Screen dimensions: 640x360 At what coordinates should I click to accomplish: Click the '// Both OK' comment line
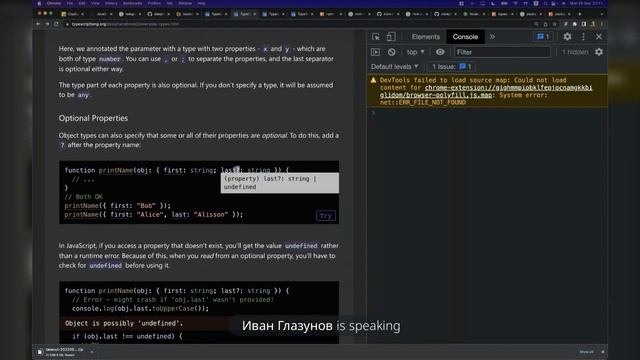click(x=84, y=197)
